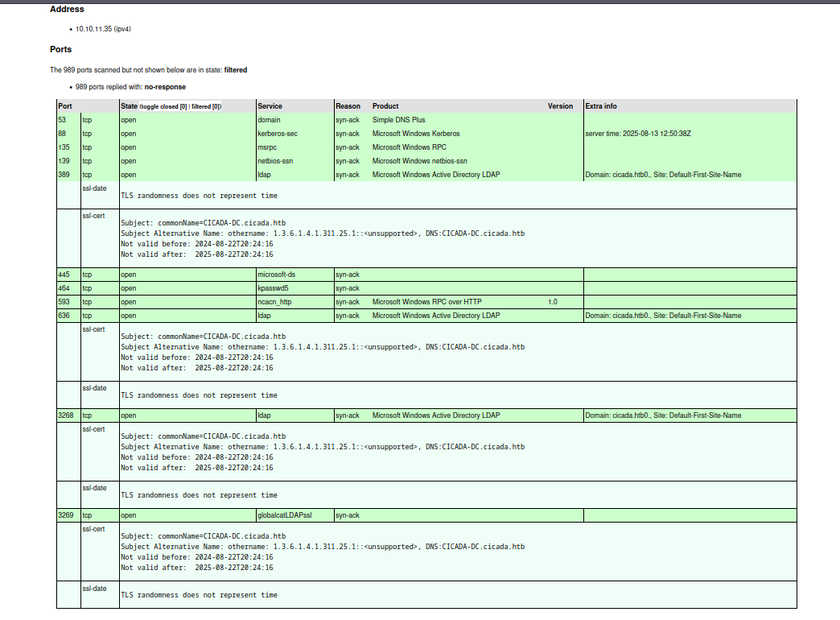
Task: Click the "ssl-cert" label under port 3269
Action: (94, 529)
